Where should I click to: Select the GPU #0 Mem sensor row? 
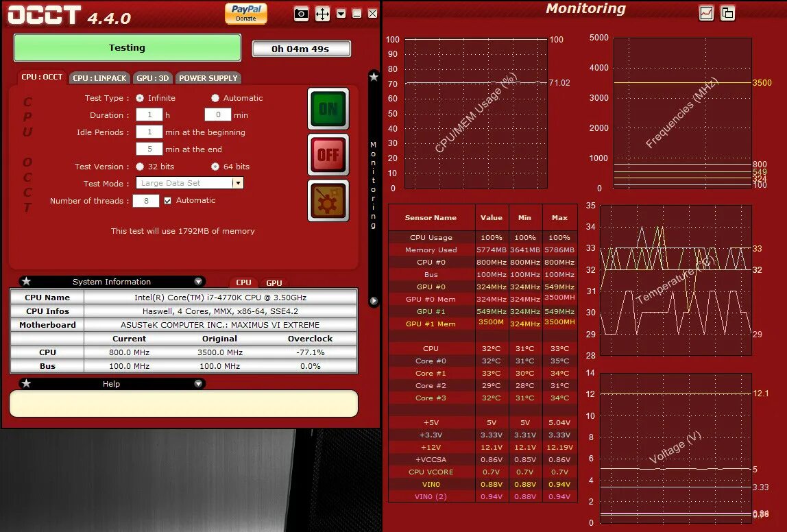coord(483,299)
